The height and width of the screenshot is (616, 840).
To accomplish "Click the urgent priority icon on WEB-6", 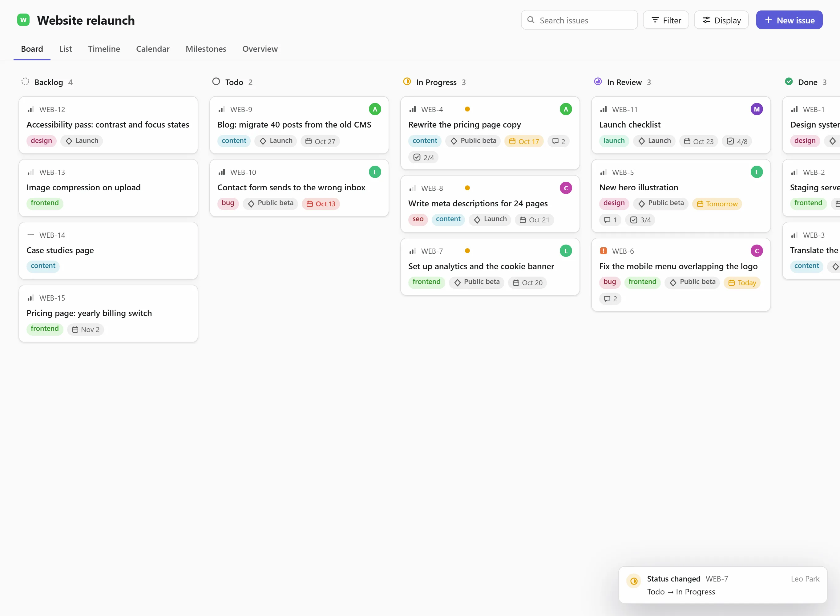I will [x=603, y=251].
